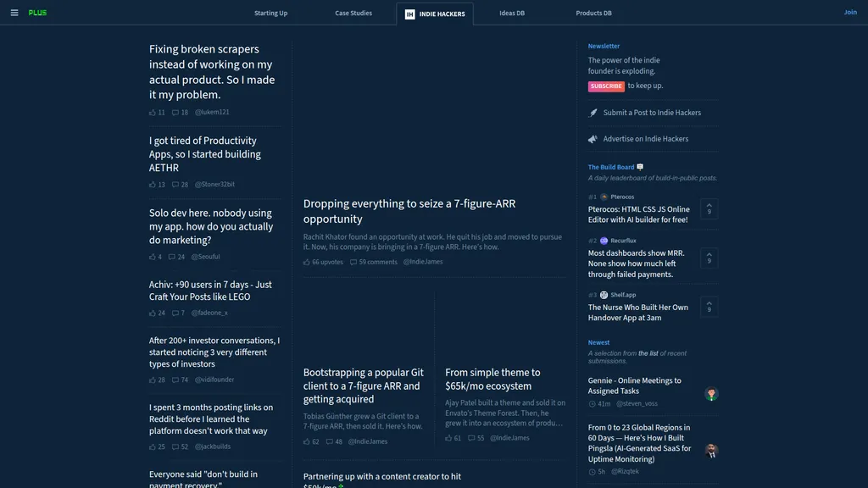Click the Pterocos product avatar icon
The width and height of the screenshot is (868, 488).
(604, 197)
